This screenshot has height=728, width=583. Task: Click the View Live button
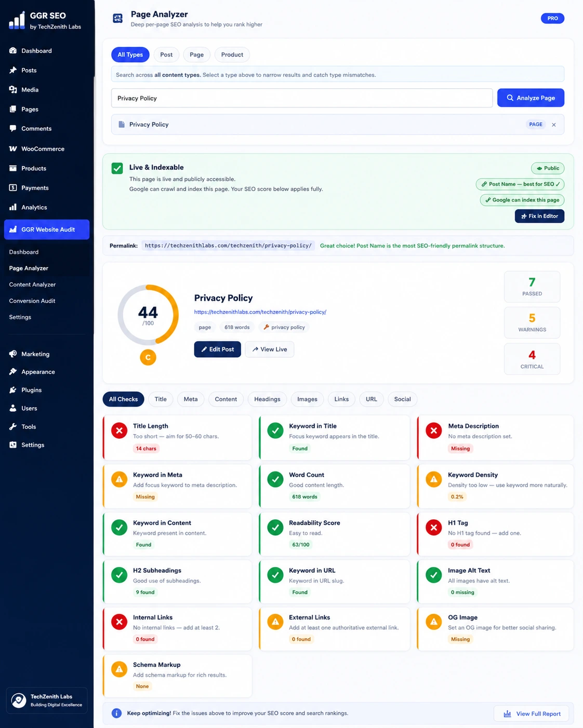pos(270,349)
